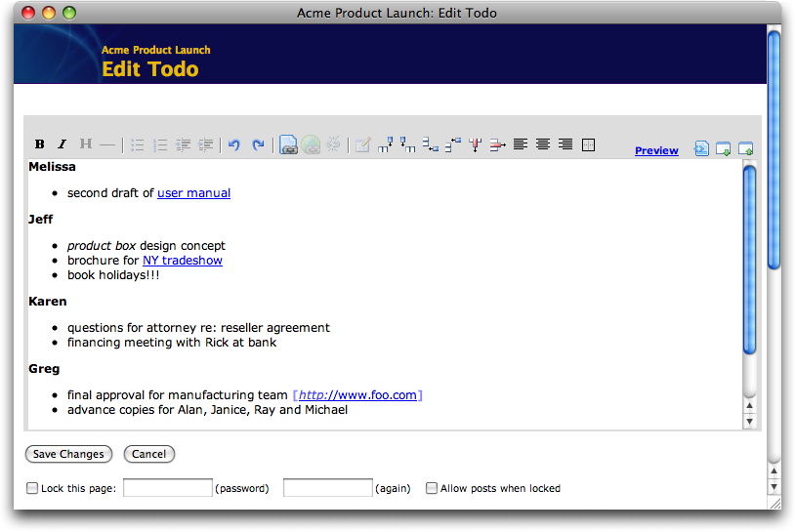Focus the password again confirmation field
The image size is (795, 532).
click(x=328, y=488)
